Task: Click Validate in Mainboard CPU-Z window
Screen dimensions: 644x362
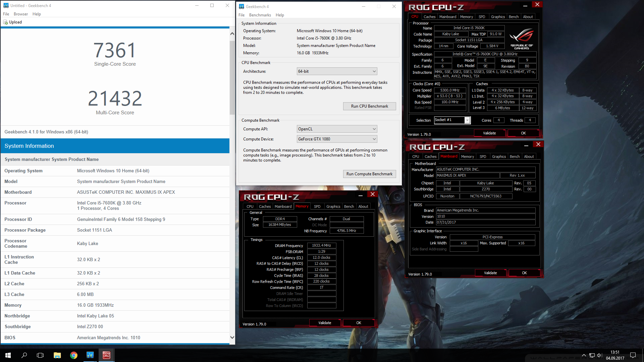Action: [490, 273]
